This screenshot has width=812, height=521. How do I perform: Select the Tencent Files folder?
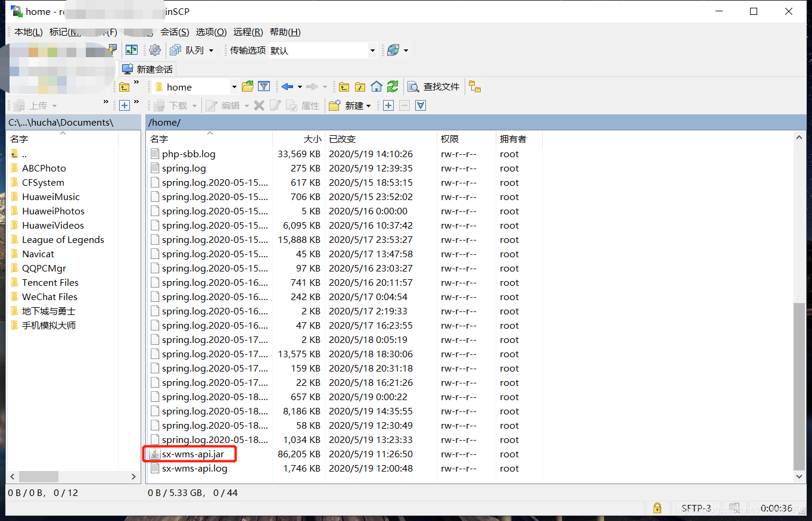pyautogui.click(x=50, y=282)
